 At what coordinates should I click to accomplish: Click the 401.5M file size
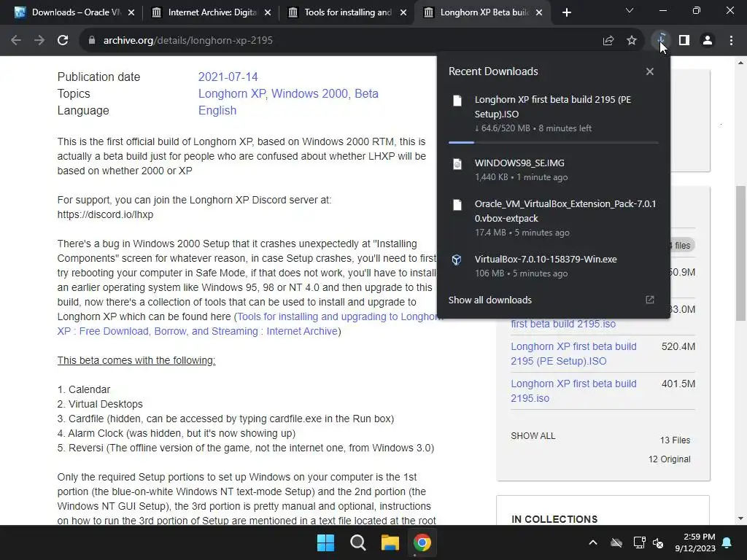tap(678, 384)
